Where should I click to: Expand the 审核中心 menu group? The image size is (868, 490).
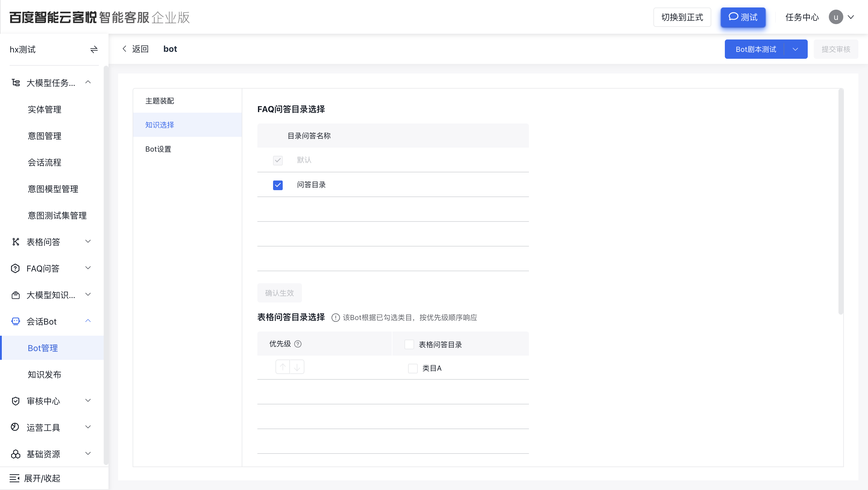pyautogui.click(x=88, y=400)
